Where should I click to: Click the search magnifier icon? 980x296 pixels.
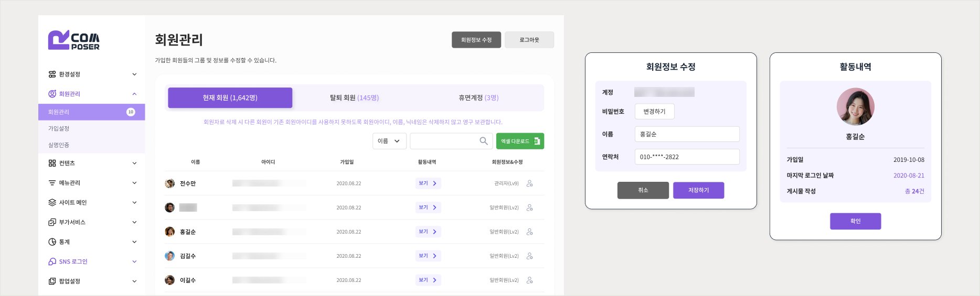[x=484, y=141]
